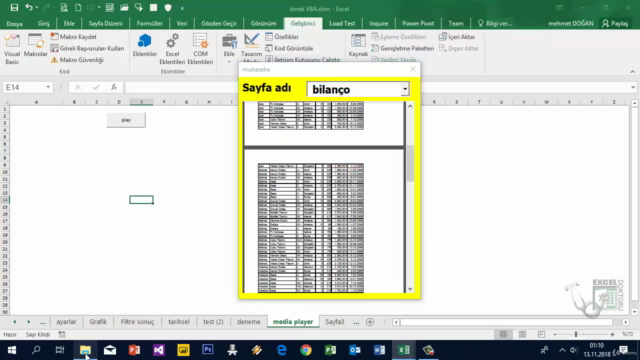The image size is (640, 360).
Task: Select the ayarlar sheet tab
Action: pos(66,322)
